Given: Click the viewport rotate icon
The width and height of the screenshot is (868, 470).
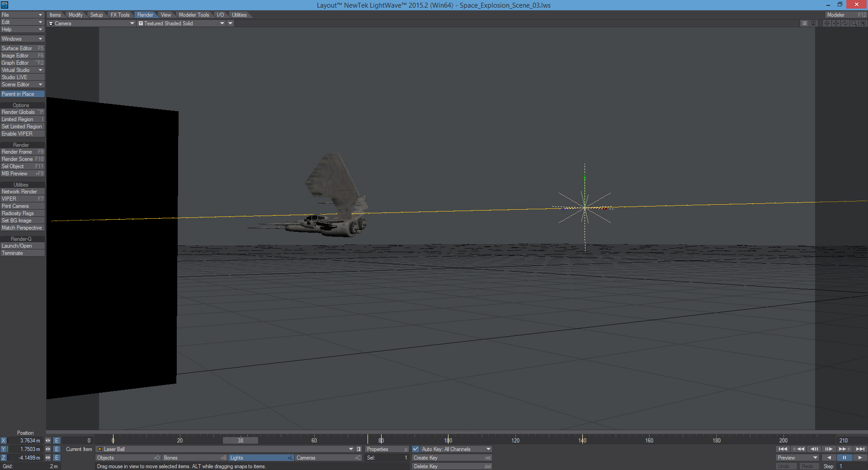Looking at the screenshot, I should pos(845,23).
